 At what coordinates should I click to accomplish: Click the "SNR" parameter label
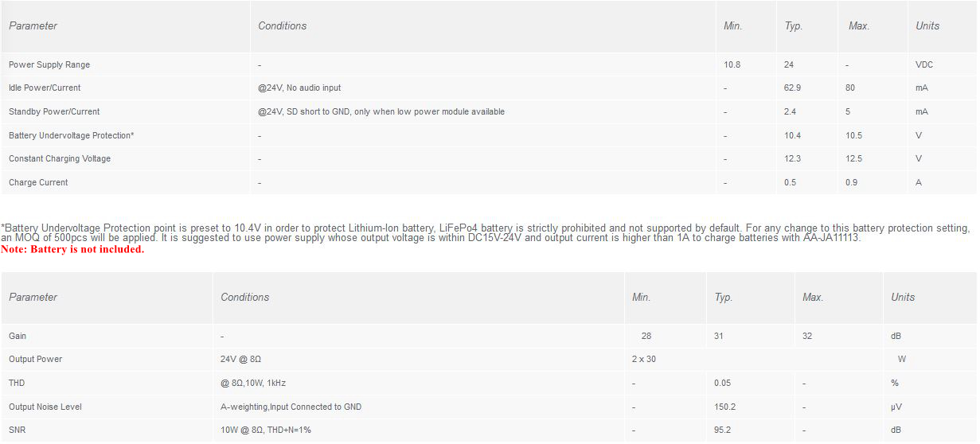pyautogui.click(x=18, y=430)
